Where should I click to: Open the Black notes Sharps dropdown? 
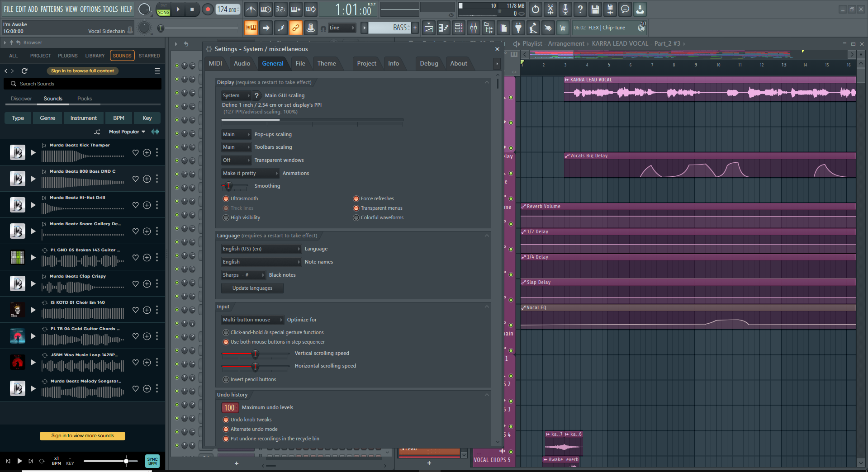pyautogui.click(x=243, y=275)
